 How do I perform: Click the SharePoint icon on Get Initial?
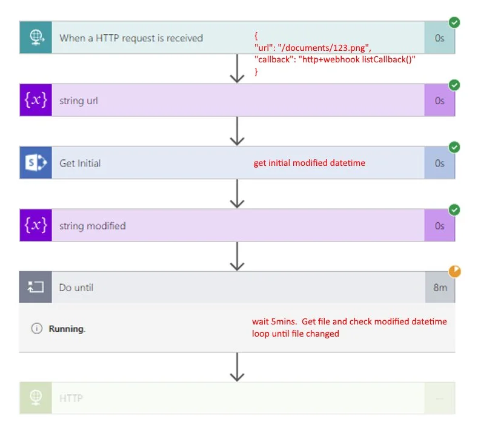coord(36,163)
